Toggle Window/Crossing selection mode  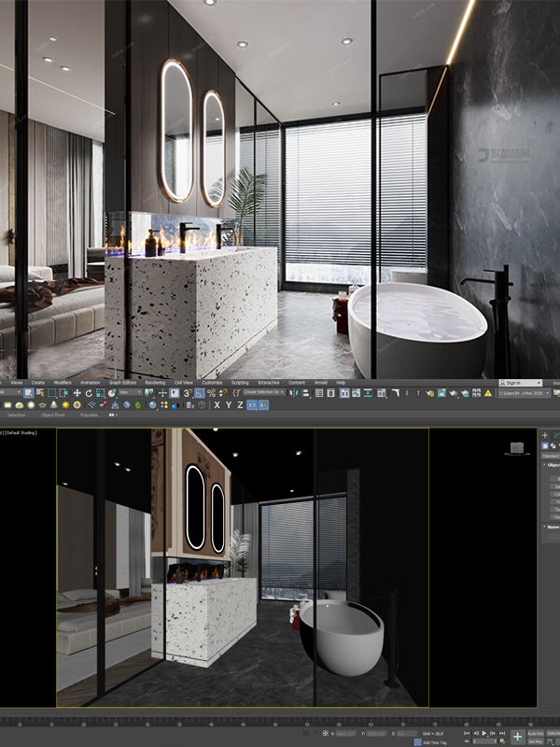[63, 393]
